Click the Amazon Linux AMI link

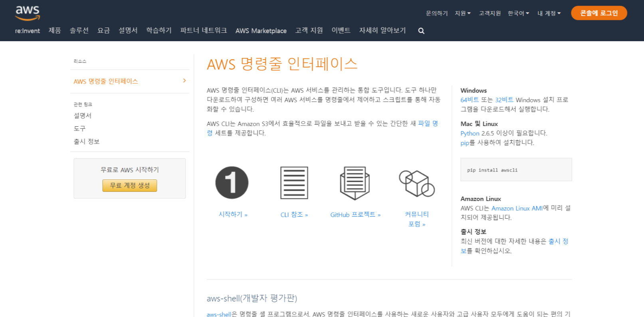(517, 208)
